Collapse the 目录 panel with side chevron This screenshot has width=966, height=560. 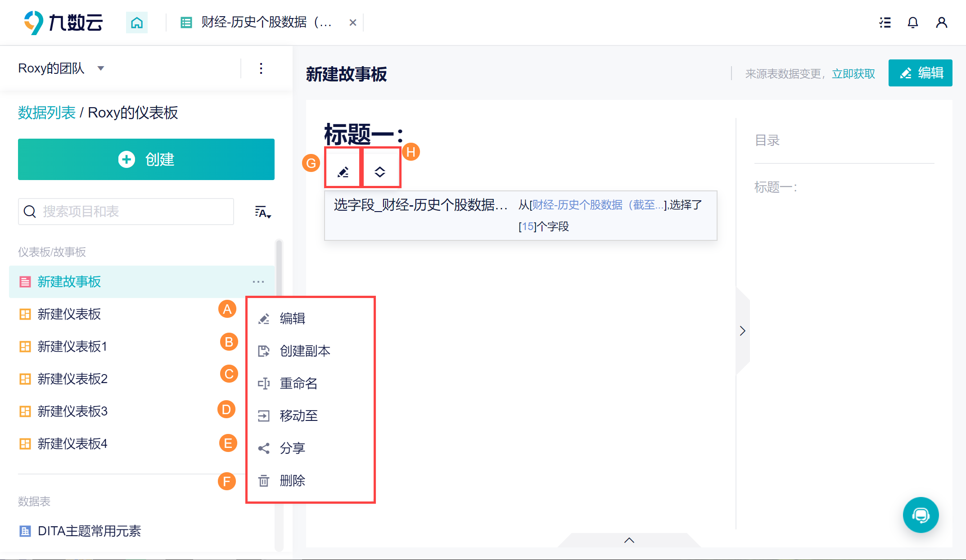point(743,331)
